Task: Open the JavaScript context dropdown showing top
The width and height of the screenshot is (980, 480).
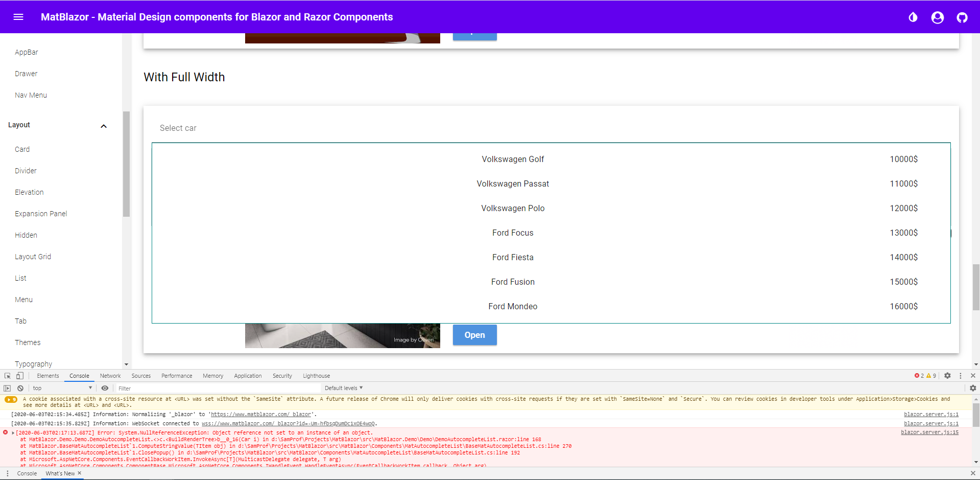Action: [61, 388]
